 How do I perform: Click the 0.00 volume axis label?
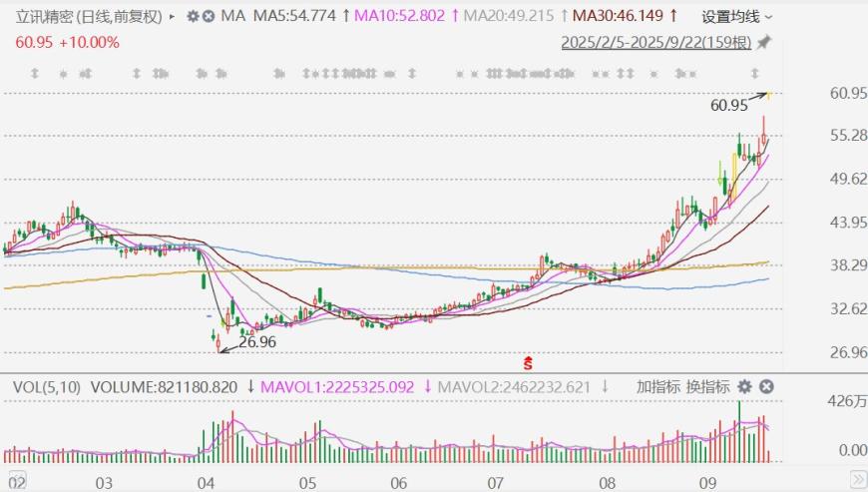[852, 450]
